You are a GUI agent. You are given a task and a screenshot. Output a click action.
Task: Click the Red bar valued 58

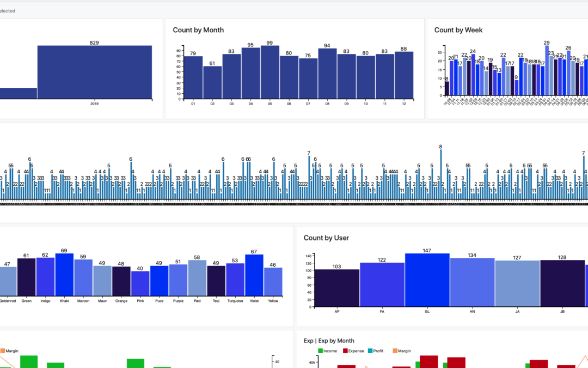(197, 278)
